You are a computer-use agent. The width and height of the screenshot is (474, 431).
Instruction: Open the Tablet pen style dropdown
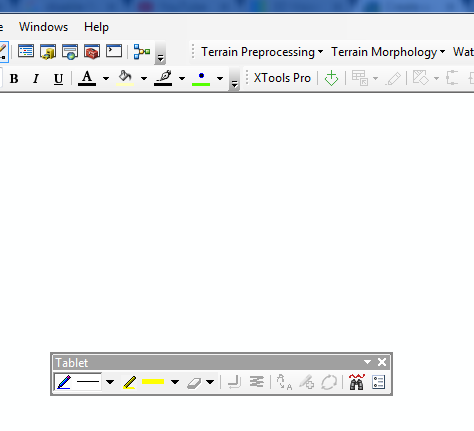(x=110, y=382)
